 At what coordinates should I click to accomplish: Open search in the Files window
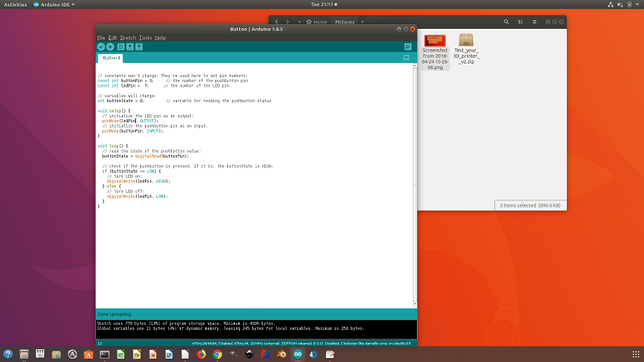(x=506, y=22)
